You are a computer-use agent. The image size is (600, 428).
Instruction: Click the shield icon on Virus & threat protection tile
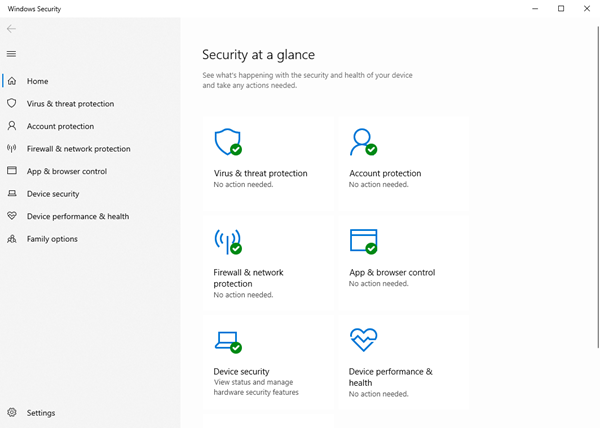point(227,142)
